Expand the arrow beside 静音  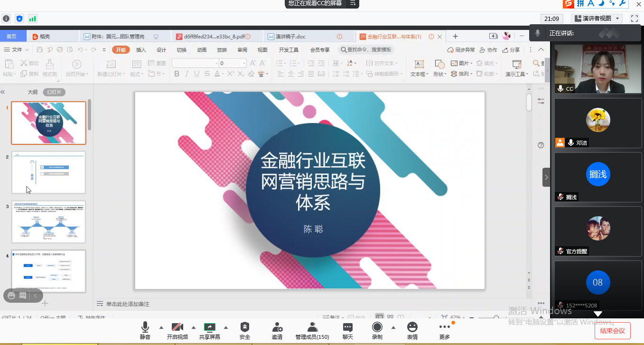tap(161, 327)
